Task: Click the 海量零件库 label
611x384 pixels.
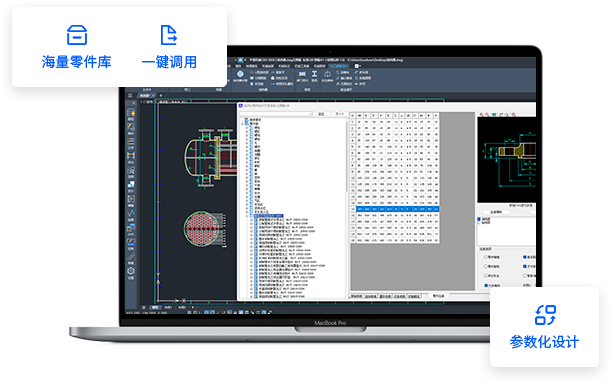Action: [77, 62]
